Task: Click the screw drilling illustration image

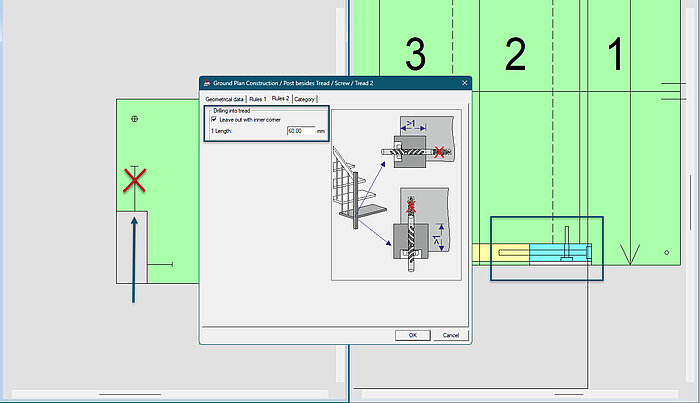Action: click(x=396, y=195)
